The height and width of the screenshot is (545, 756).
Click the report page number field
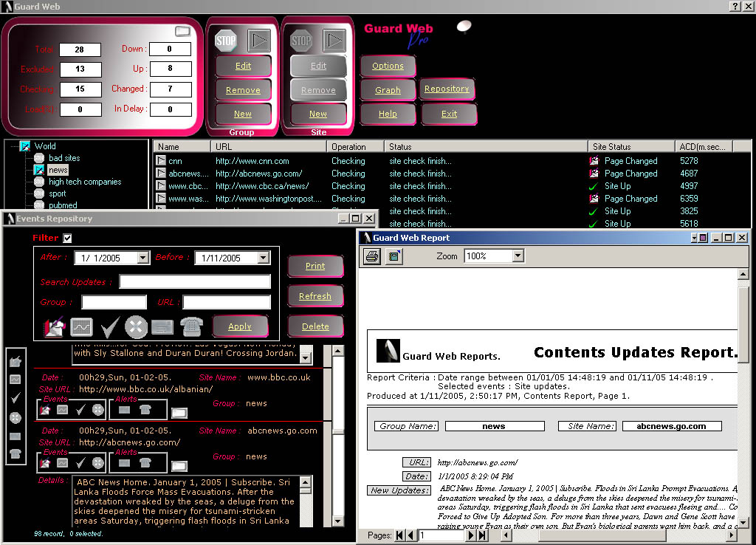(441, 535)
